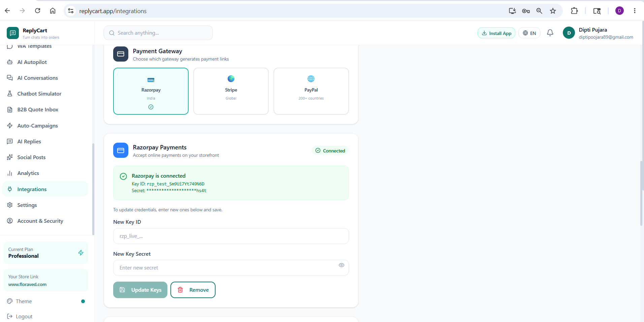This screenshot has height=322, width=644.
Task: Open the www.floraved.com store link
Action: 28,284
